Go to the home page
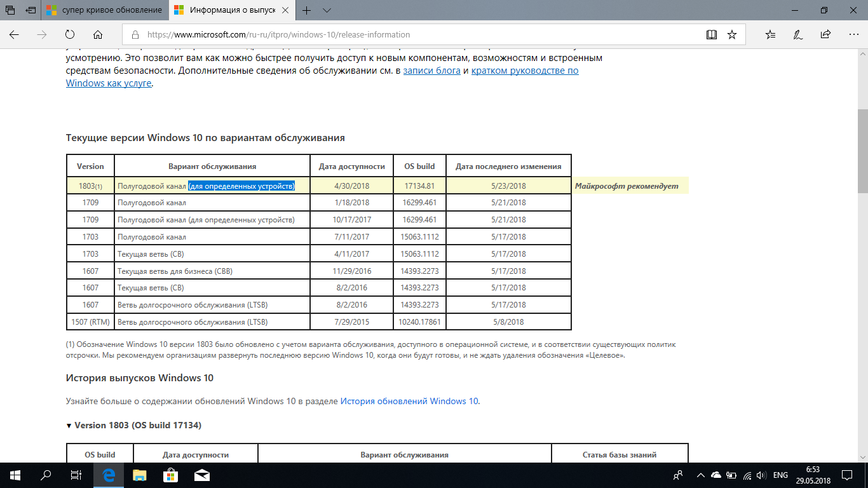868x488 pixels. (x=98, y=34)
